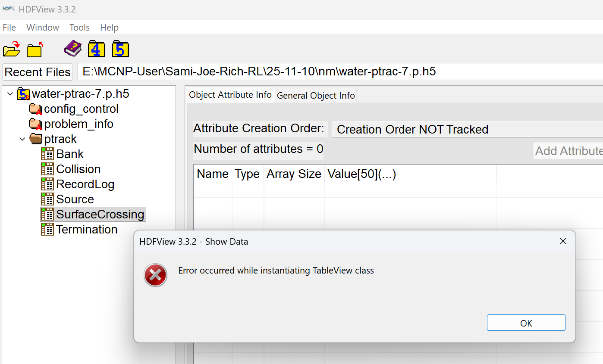The width and height of the screenshot is (603, 364).
Task: Click the HDF5 file icon beside water-ptrac-7.p.h5
Action: click(x=23, y=93)
